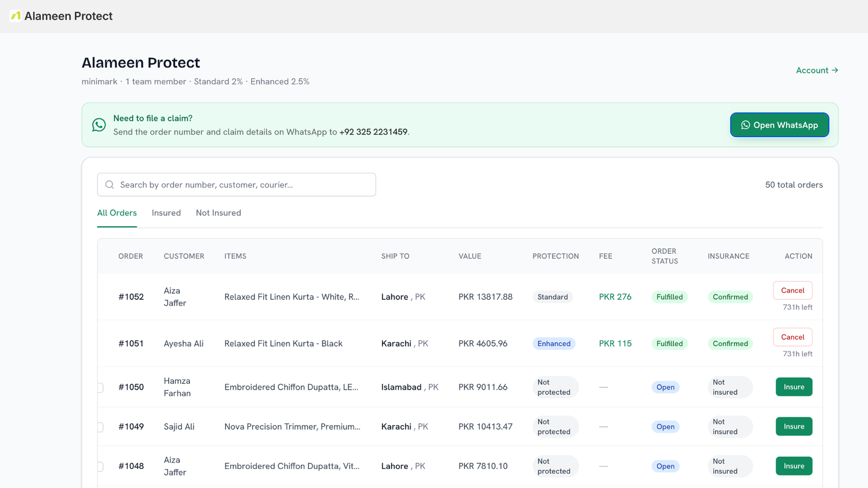Click the ACTION column header
The height and width of the screenshot is (488, 868).
coord(799,256)
